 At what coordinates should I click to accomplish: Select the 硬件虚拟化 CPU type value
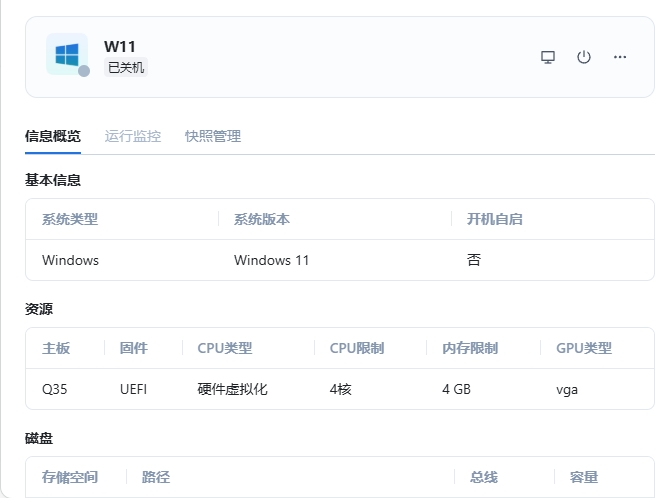tap(233, 389)
